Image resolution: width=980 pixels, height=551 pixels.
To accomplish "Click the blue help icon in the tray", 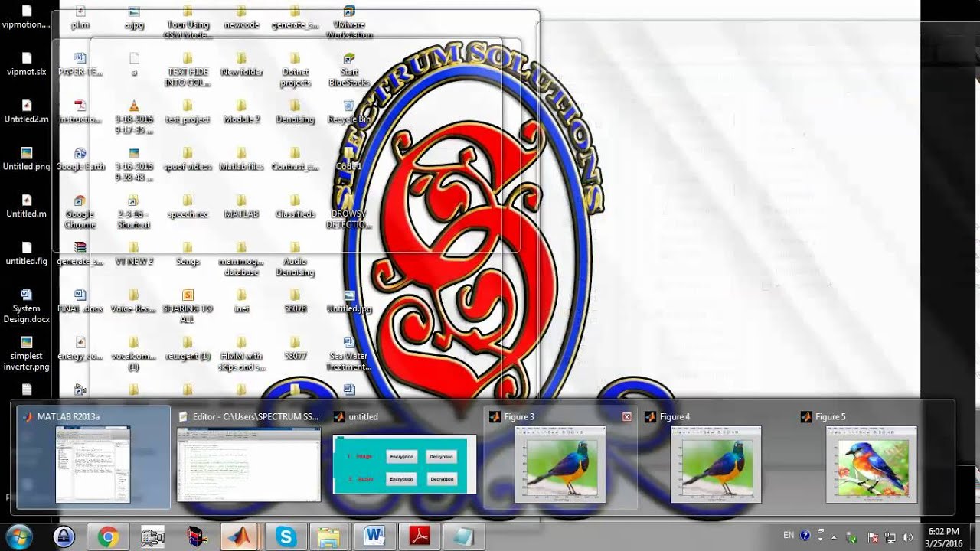I will tap(805, 536).
